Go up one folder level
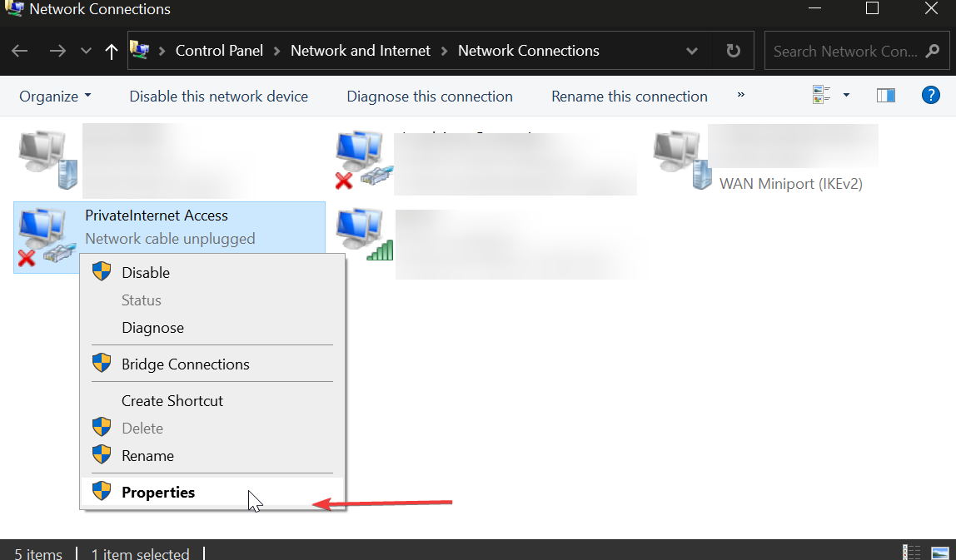 [111, 51]
